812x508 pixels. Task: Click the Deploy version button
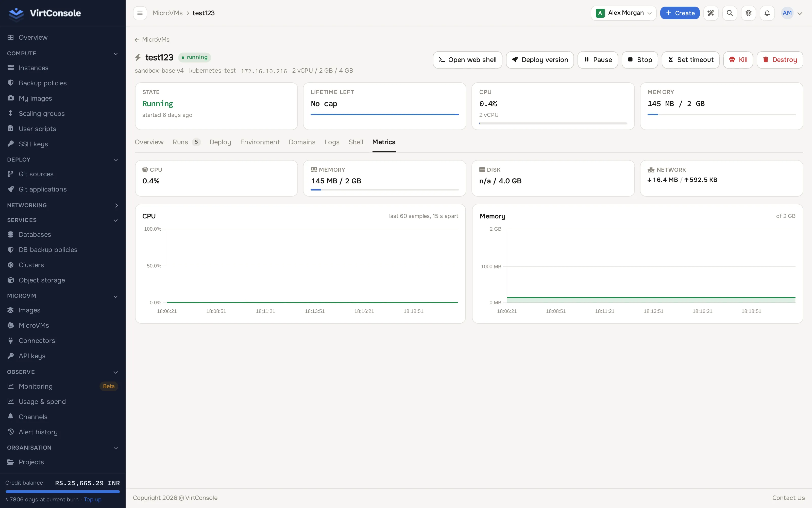[x=540, y=60]
